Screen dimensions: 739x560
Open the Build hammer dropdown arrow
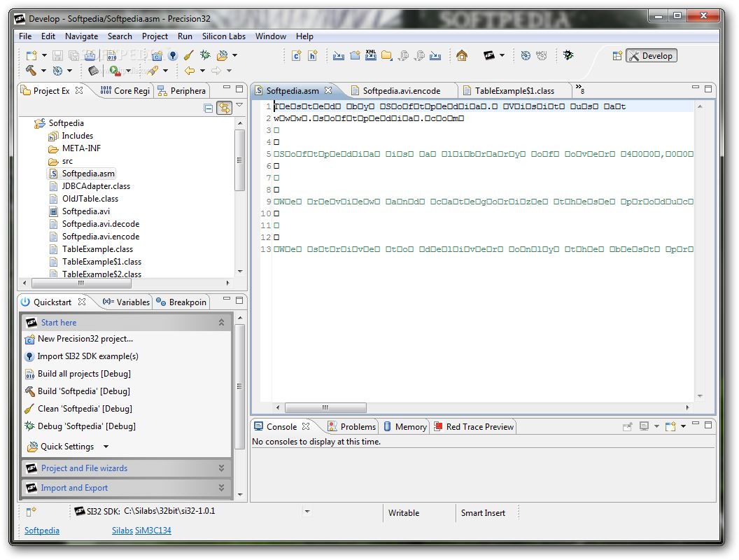pos(44,71)
